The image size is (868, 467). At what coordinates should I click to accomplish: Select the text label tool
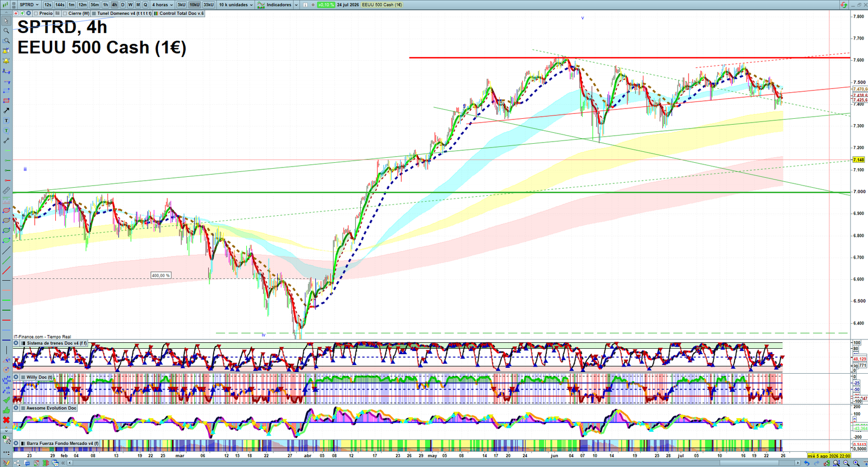[x=6, y=120]
